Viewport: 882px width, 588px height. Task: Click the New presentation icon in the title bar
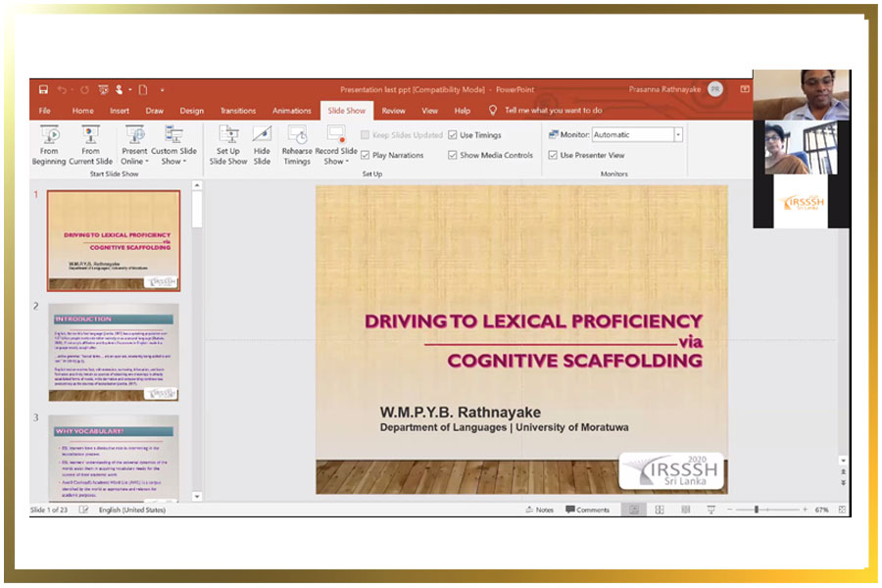(x=143, y=89)
